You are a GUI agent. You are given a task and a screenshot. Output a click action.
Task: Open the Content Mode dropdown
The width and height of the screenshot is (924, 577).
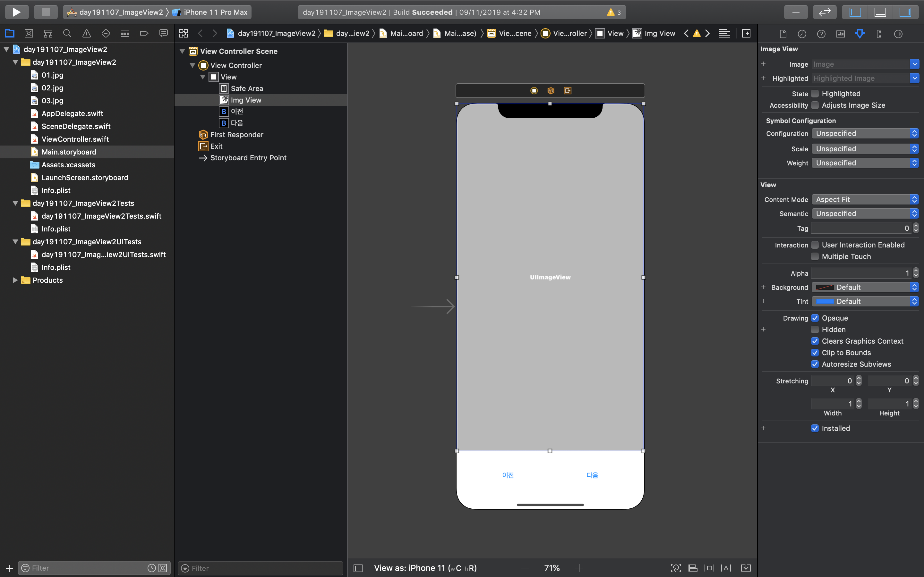pyautogui.click(x=864, y=199)
